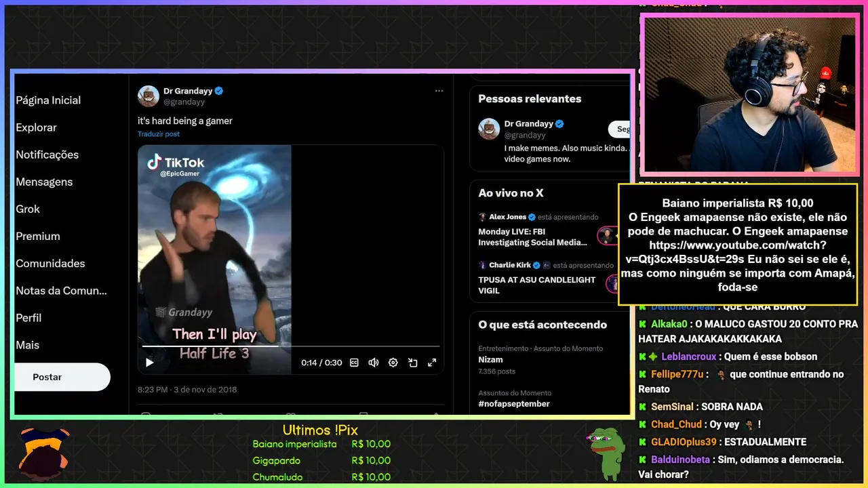Click the Ao vivo no X heading
This screenshot has height=488, width=868.
click(x=511, y=193)
